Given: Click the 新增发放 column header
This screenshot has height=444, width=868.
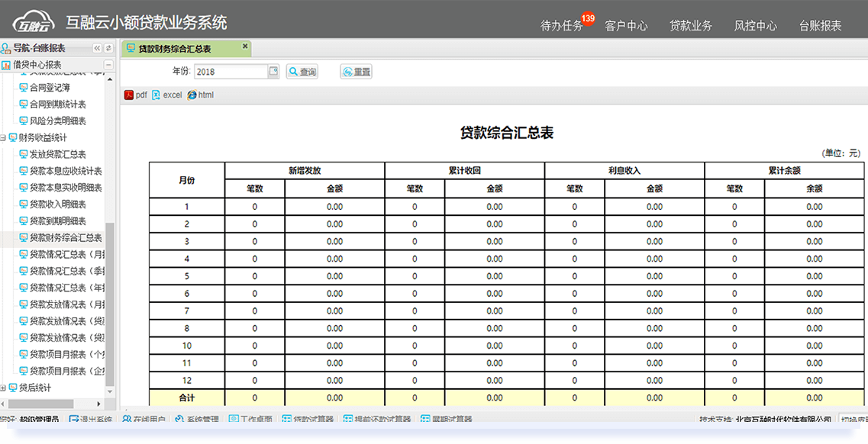Looking at the screenshot, I should pyautogui.click(x=305, y=171).
